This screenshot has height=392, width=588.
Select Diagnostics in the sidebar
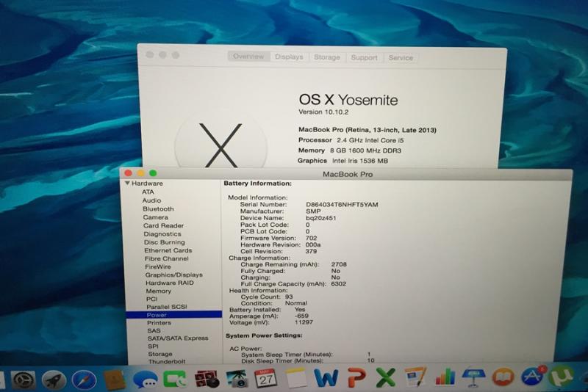162,234
